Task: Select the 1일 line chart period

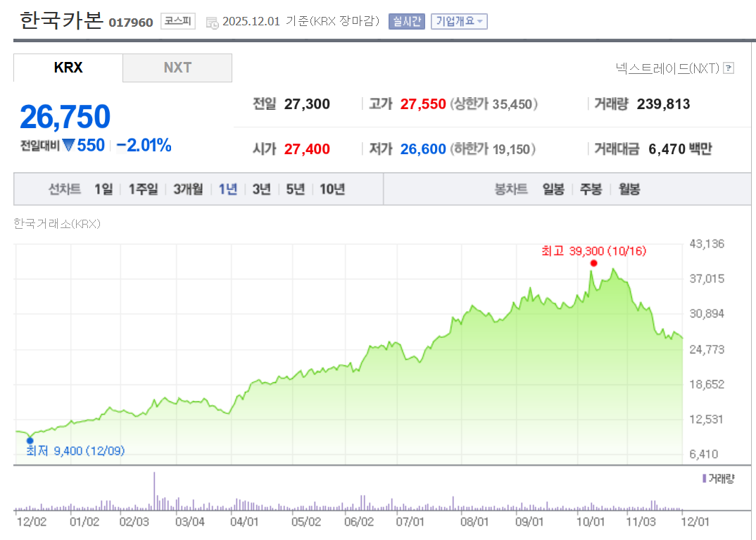Action: coord(103,189)
